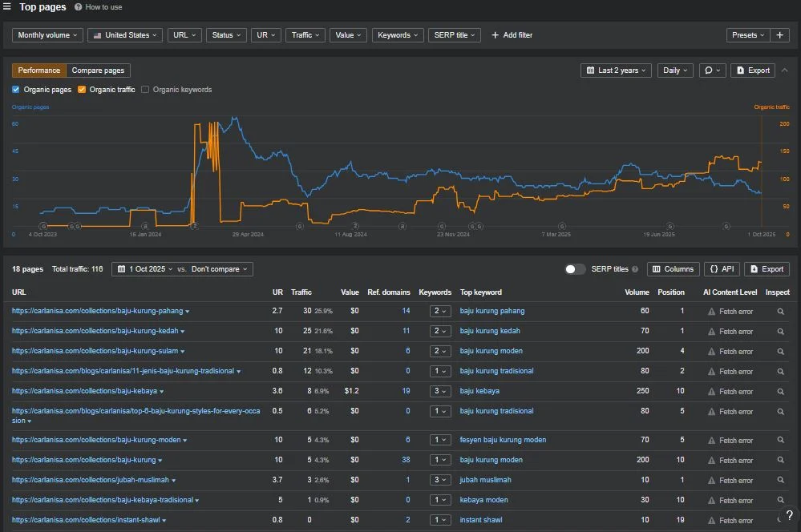
Task: Open the Don't compare dropdown
Action: 219,269
